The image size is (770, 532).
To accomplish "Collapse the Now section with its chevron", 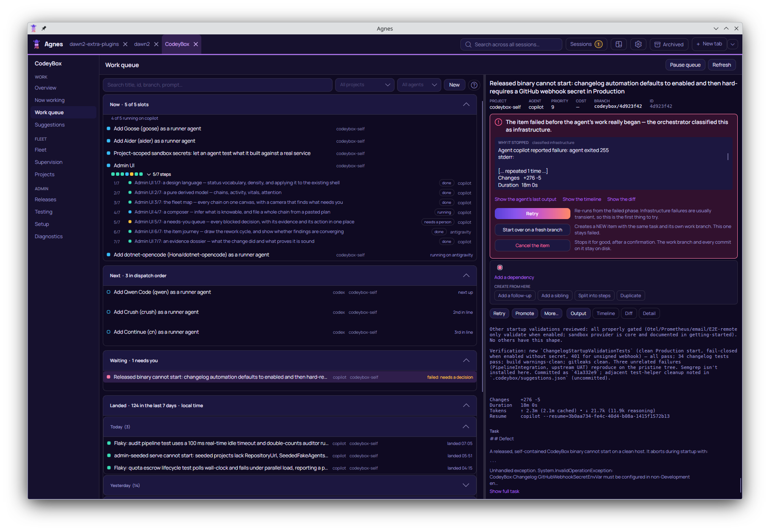I will point(466,104).
